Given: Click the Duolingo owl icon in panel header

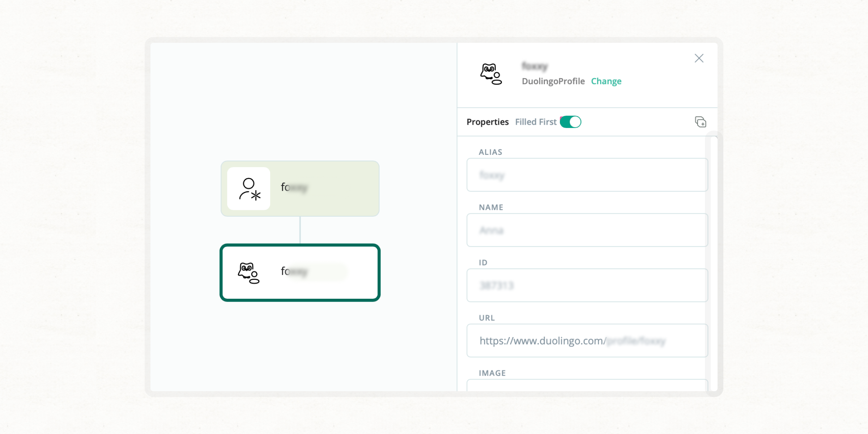Looking at the screenshot, I should coord(491,74).
